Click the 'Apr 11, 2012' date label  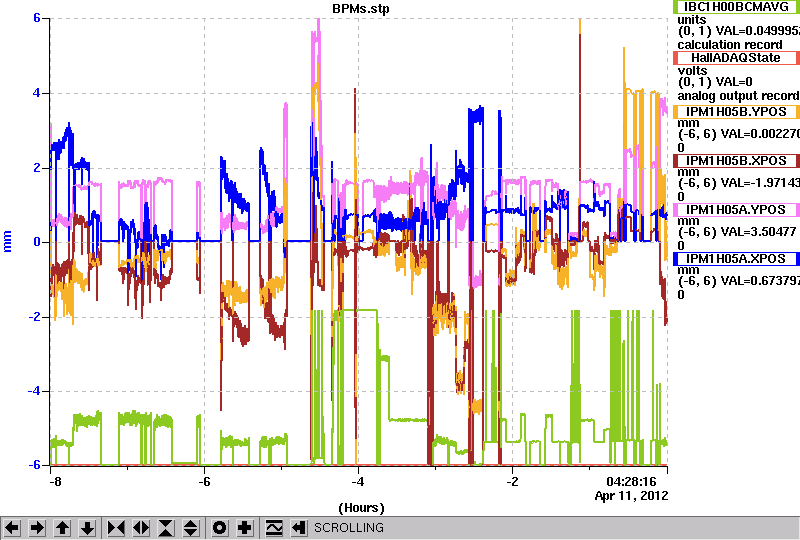pos(631,496)
